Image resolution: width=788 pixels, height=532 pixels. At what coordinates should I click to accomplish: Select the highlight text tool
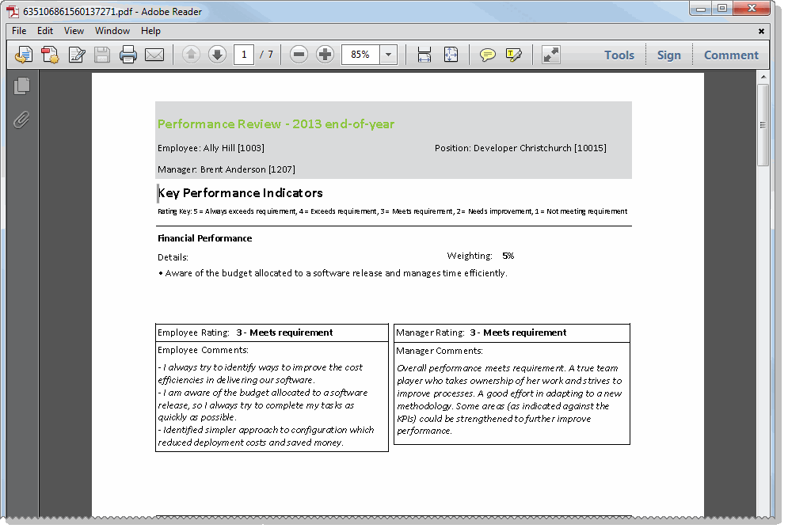coord(514,55)
